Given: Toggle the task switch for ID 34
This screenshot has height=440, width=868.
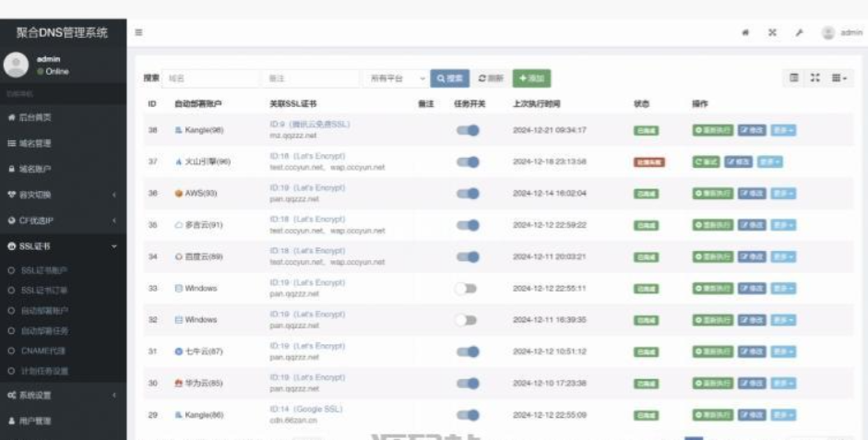Looking at the screenshot, I should pos(468,256).
